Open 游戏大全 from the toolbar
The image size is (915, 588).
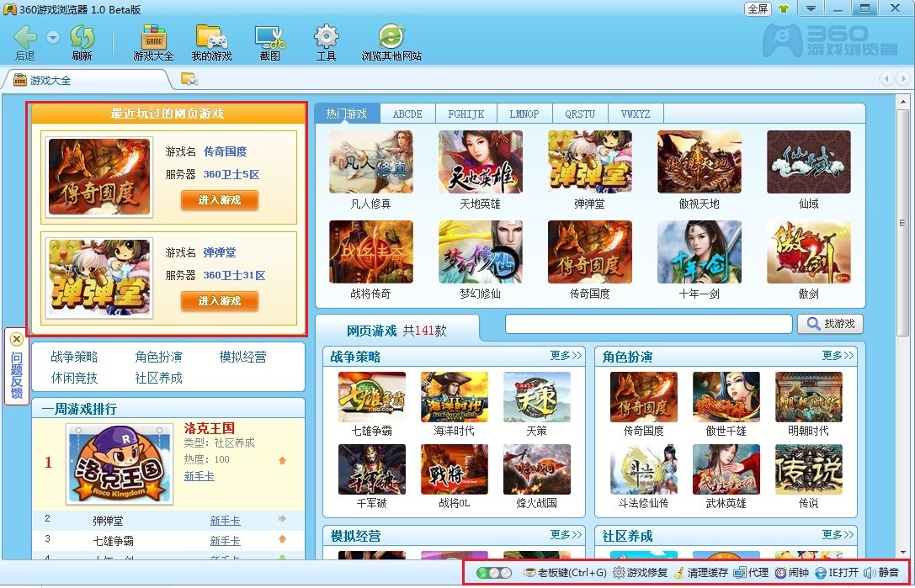pos(153,43)
